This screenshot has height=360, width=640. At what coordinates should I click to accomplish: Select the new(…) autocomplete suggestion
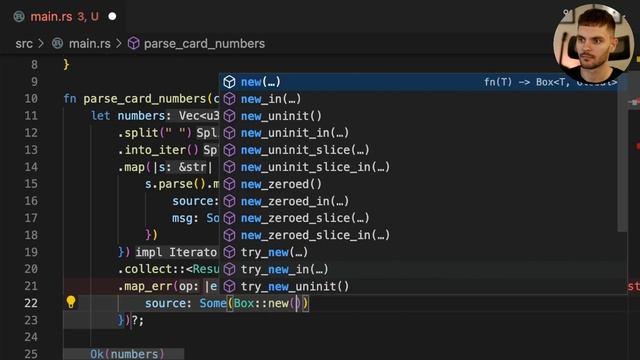420,82
